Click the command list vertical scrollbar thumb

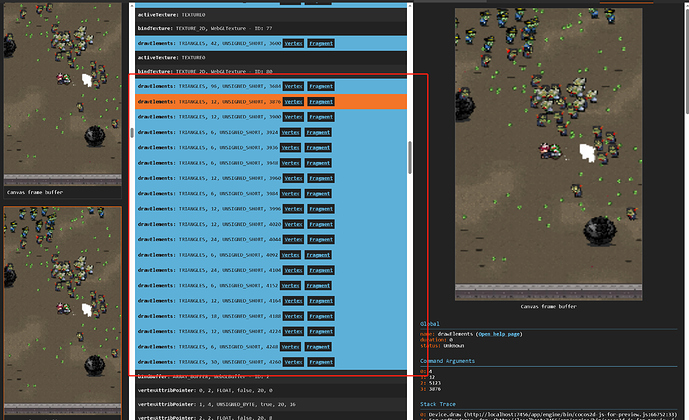410,157
